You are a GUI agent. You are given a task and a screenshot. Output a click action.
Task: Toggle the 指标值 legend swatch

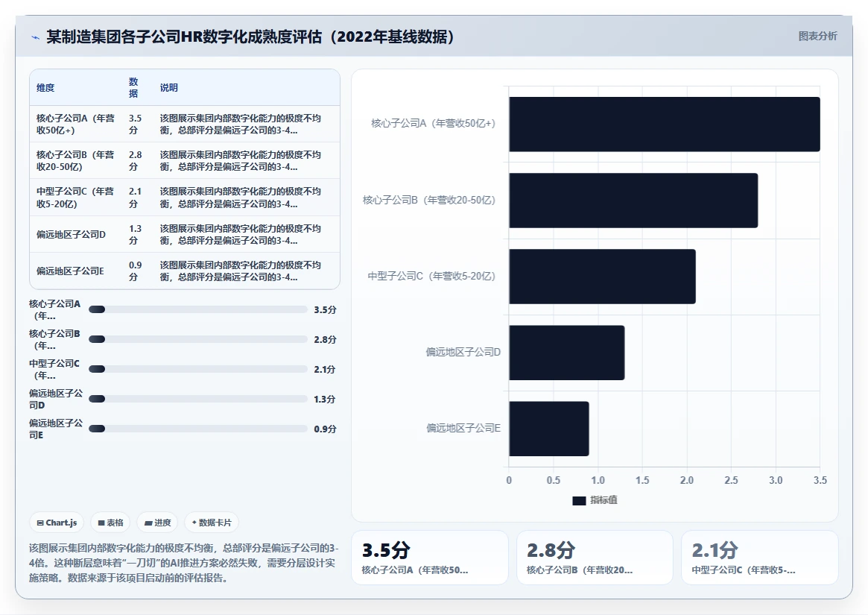[579, 500]
